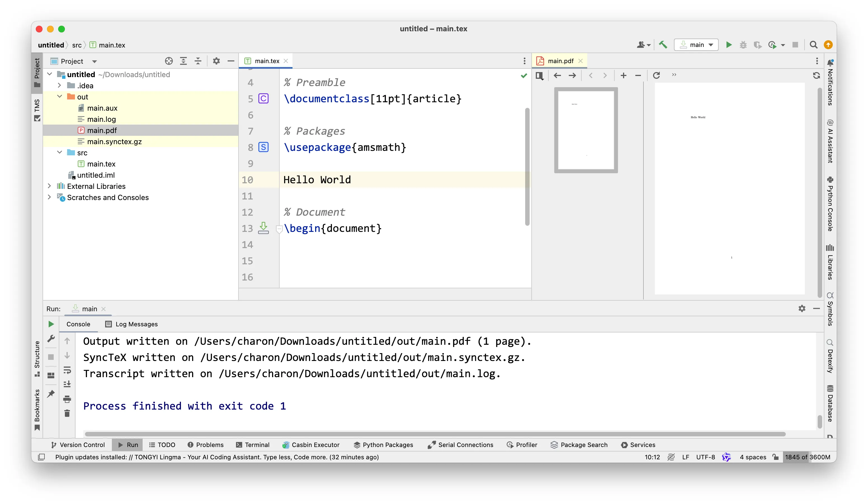Click 4 spaces indent setting
This screenshot has height=504, width=868.
753,457
